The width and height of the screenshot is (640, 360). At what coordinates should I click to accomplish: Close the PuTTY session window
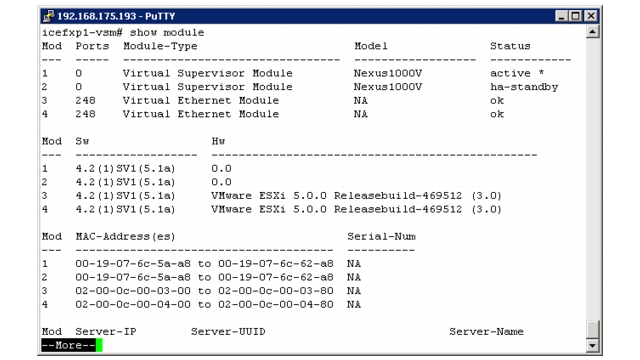pyautogui.click(x=591, y=16)
